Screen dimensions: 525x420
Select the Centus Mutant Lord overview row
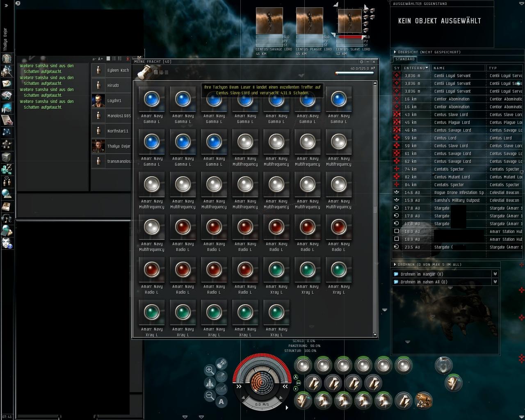[x=458, y=177]
